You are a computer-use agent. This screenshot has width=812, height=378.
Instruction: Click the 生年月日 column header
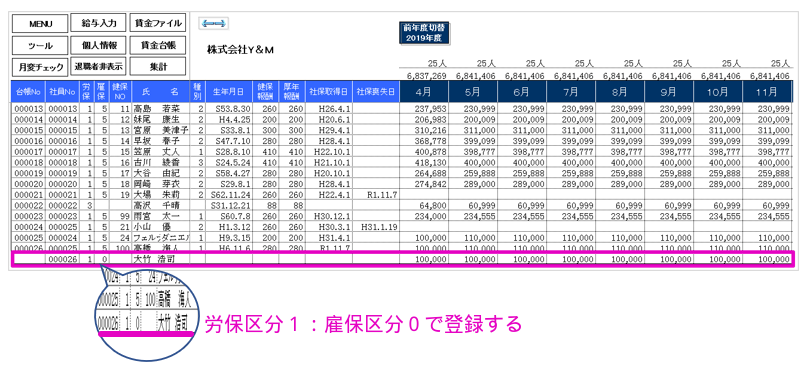(x=229, y=92)
